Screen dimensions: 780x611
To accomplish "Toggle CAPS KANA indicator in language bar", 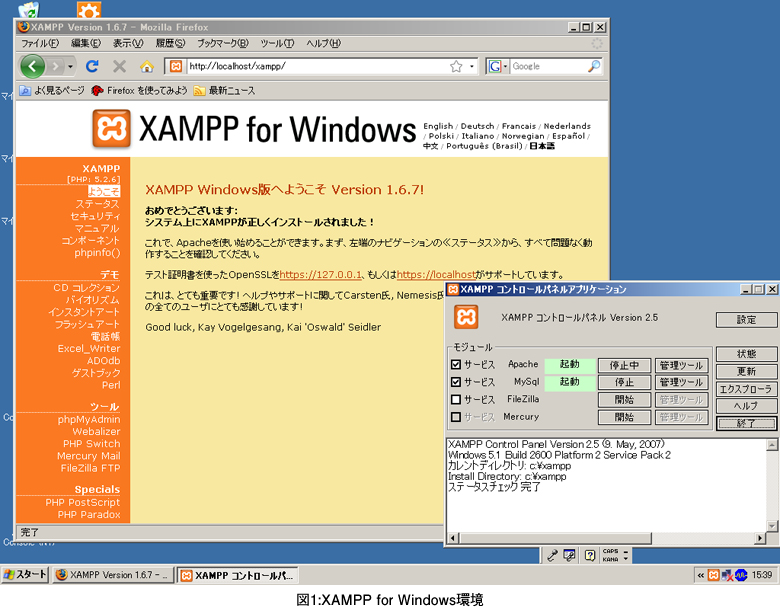I will tap(610, 555).
